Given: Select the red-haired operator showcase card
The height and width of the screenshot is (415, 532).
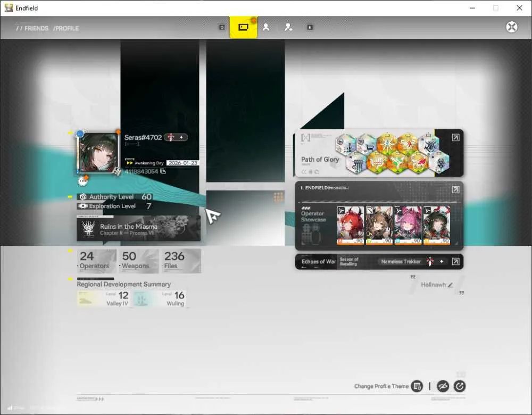Looking at the screenshot, I should pyautogui.click(x=350, y=225).
